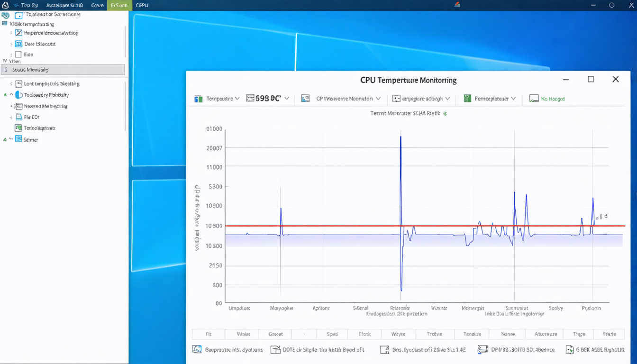Click the 'Tea By' item in the top bar
Viewport: 637px width, 364px height.
[x=29, y=5]
